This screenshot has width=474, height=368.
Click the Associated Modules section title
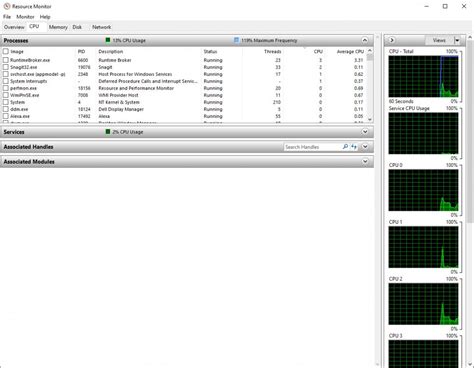(x=29, y=162)
